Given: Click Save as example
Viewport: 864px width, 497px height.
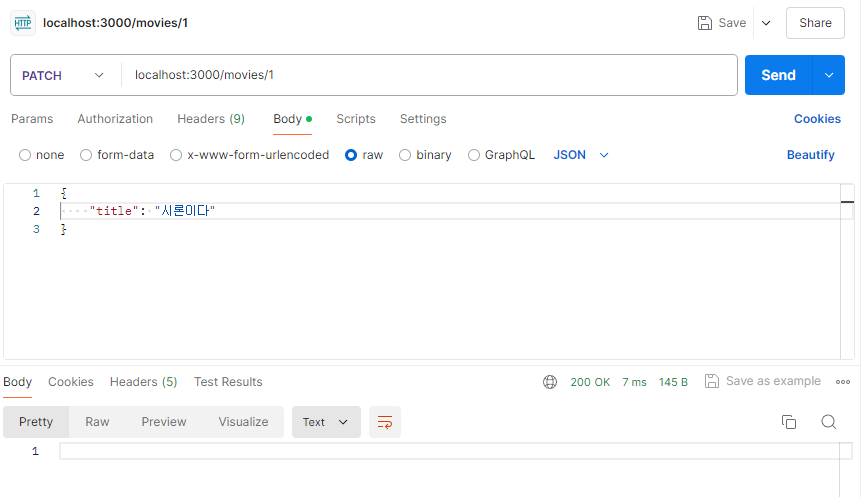Looking at the screenshot, I should coord(763,381).
